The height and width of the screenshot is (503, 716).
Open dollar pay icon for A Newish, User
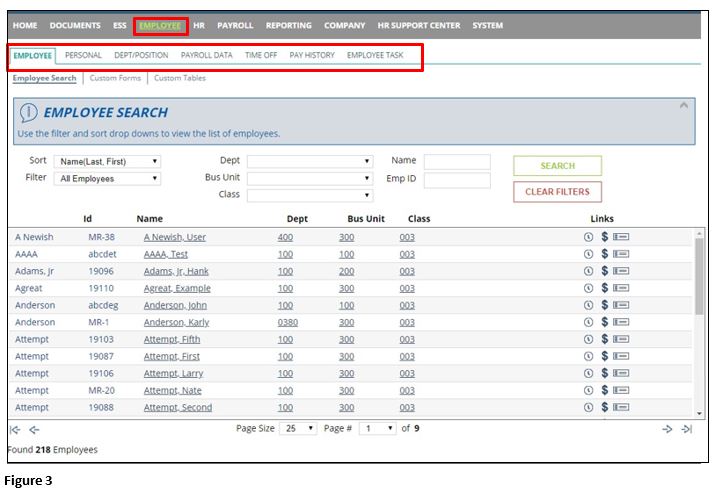[605, 236]
